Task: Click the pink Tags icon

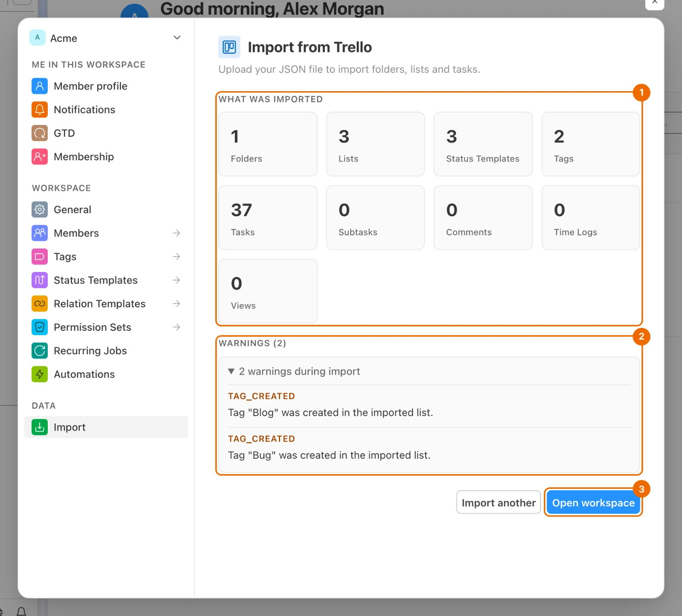Action: (x=40, y=256)
